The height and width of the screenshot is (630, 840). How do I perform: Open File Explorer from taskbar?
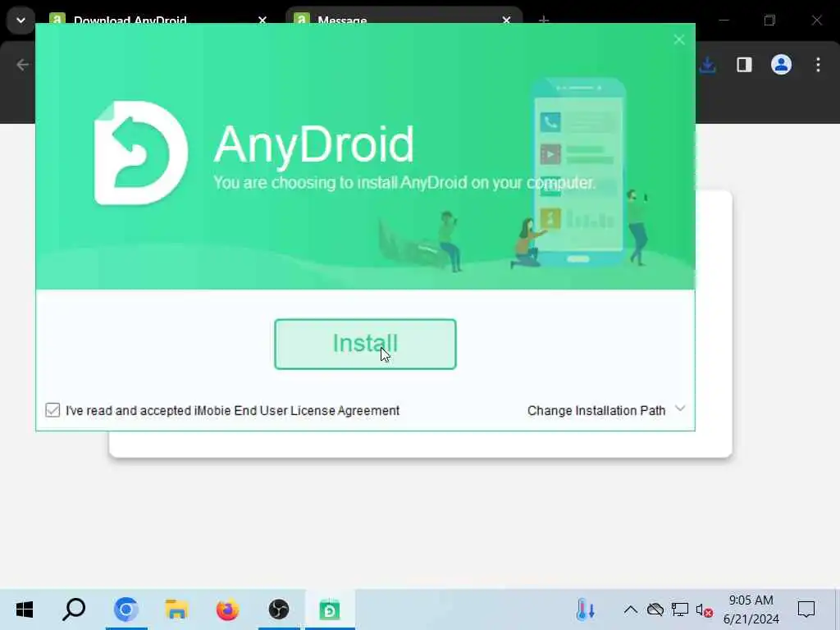pos(177,609)
